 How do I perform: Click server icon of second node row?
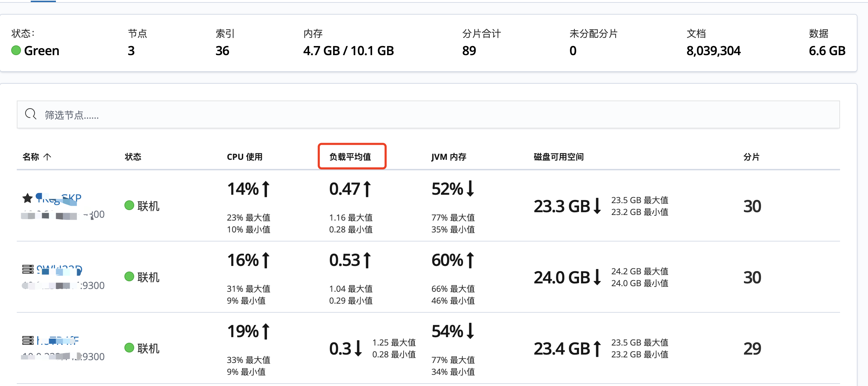point(28,269)
